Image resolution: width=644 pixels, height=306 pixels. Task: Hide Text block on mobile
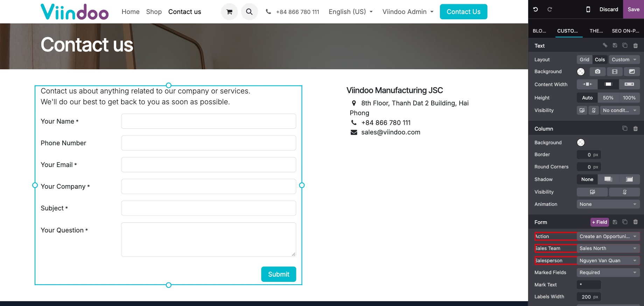click(594, 110)
